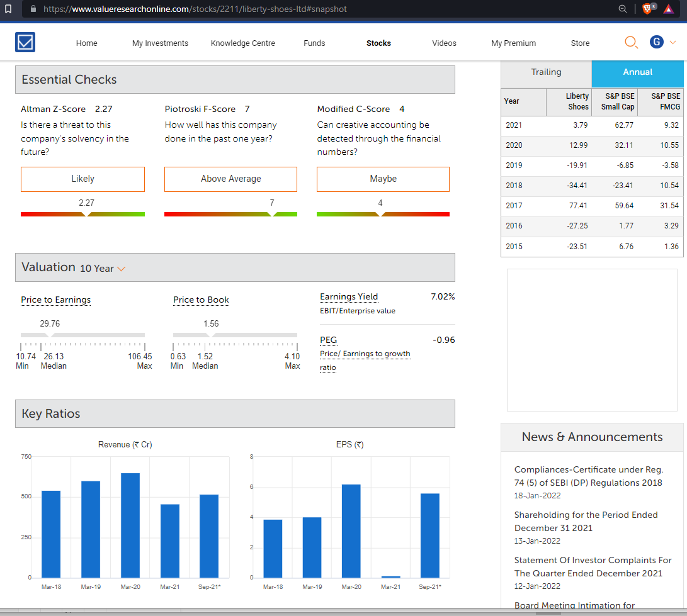Open the orange search magnifier icon

(x=630, y=42)
